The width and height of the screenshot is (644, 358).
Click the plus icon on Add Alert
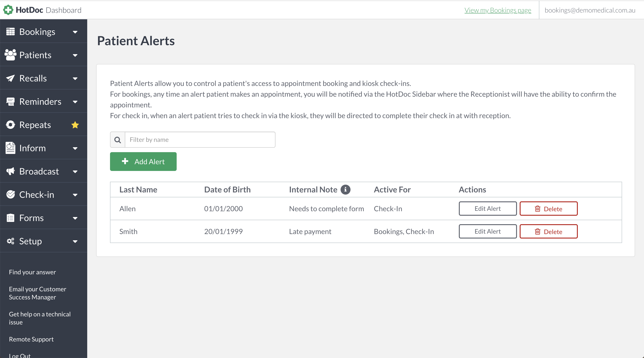(x=125, y=161)
